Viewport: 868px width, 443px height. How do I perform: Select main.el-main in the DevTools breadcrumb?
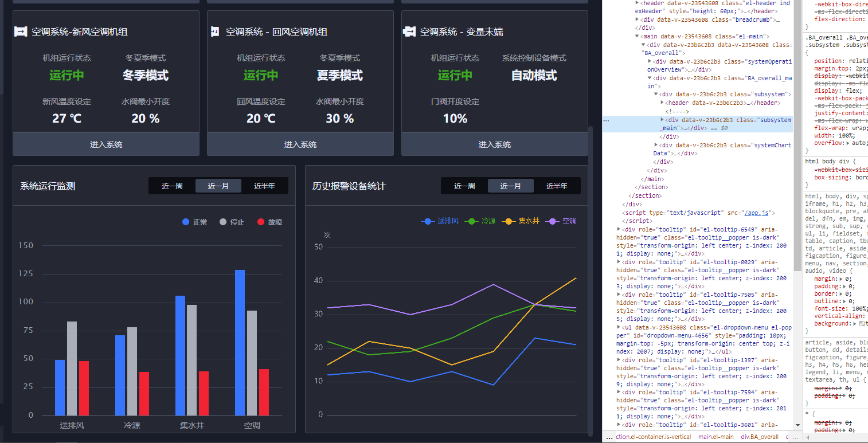point(715,437)
